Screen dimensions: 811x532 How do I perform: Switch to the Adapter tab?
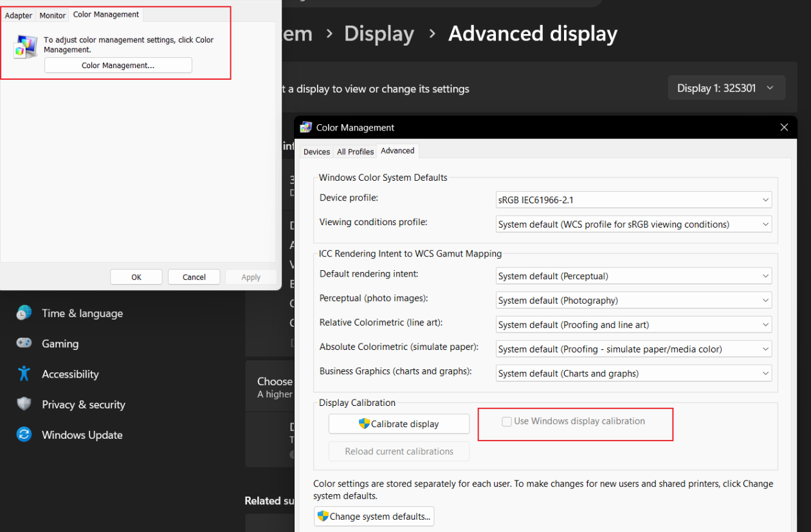coord(19,15)
